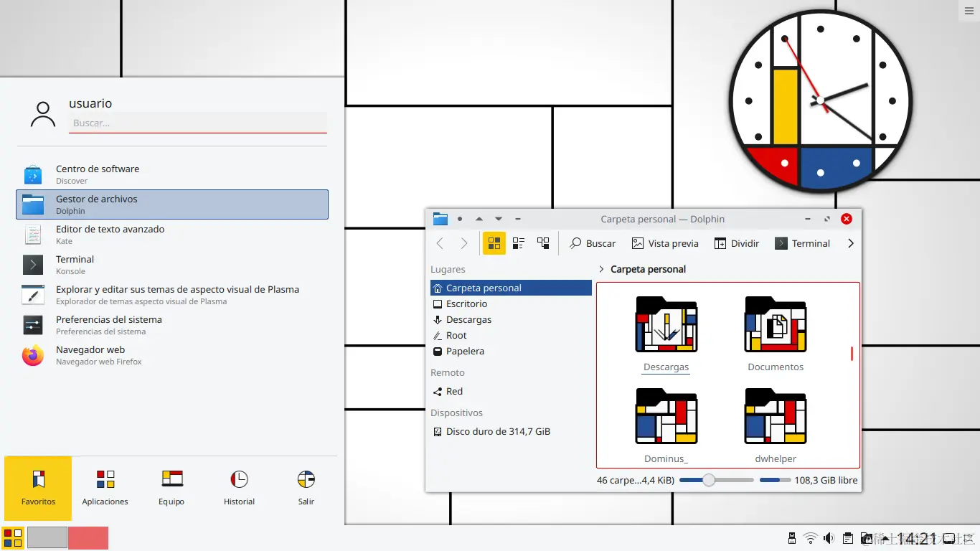This screenshot has height=551, width=980.
Task: Open the Wi-Fi network tray icon
Action: [811, 538]
